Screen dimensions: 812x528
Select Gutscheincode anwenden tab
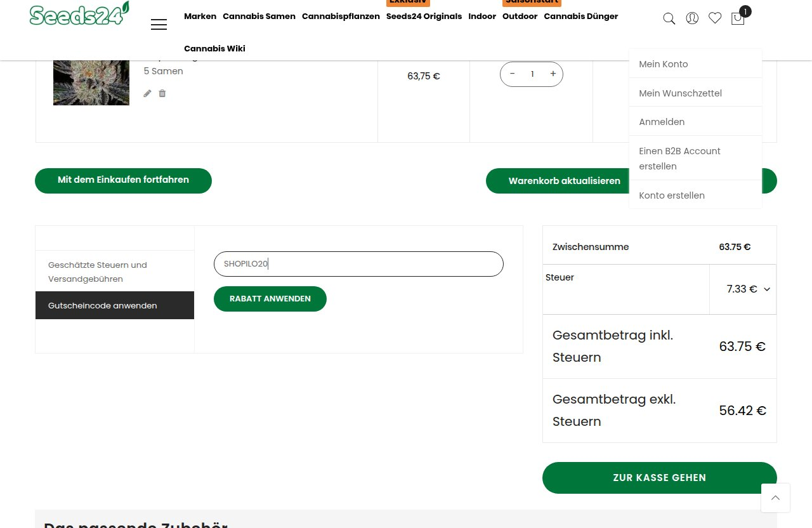coord(115,306)
